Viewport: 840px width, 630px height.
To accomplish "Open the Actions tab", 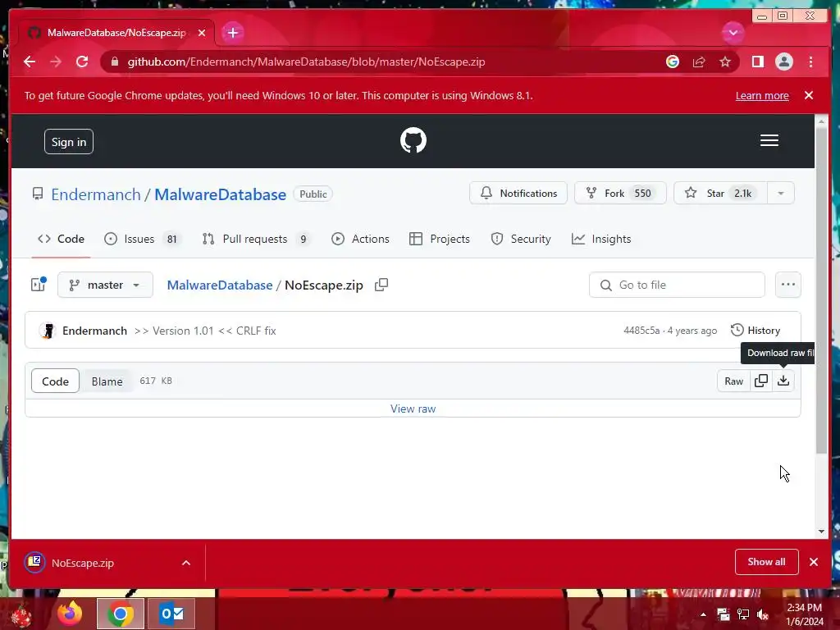I will pyautogui.click(x=360, y=239).
